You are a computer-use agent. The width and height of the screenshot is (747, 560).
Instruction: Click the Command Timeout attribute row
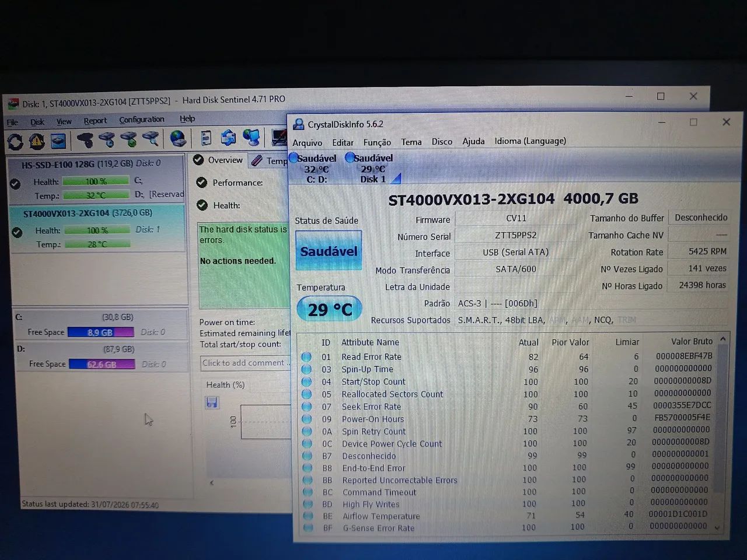pyautogui.click(x=507, y=492)
